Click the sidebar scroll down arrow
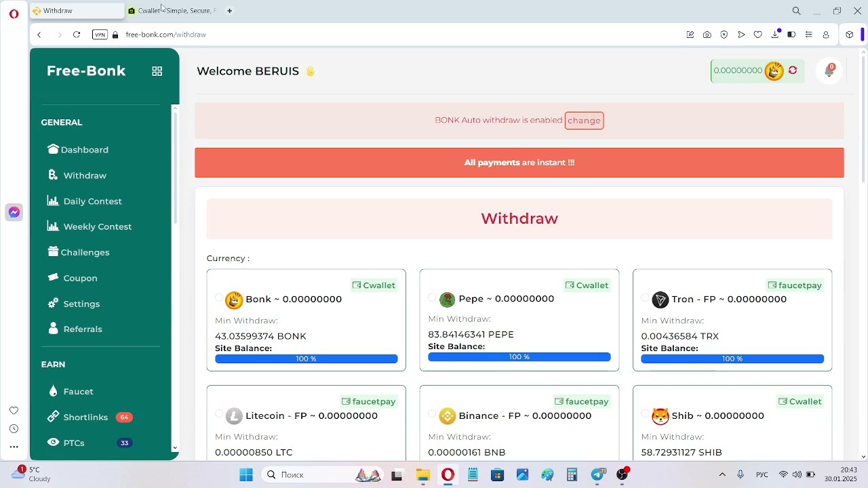 pyautogui.click(x=175, y=448)
